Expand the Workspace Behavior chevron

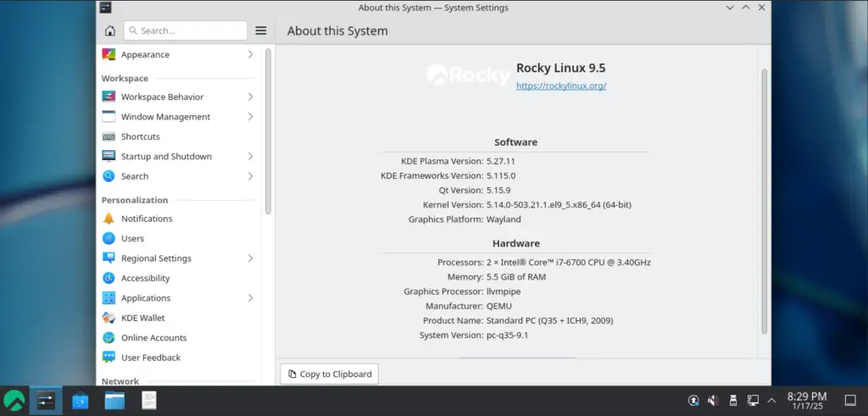[x=250, y=97]
